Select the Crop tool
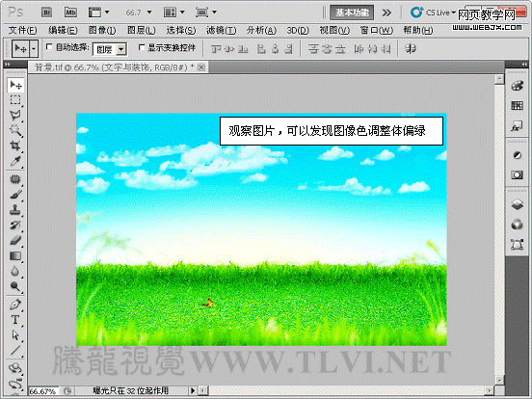 15,146
